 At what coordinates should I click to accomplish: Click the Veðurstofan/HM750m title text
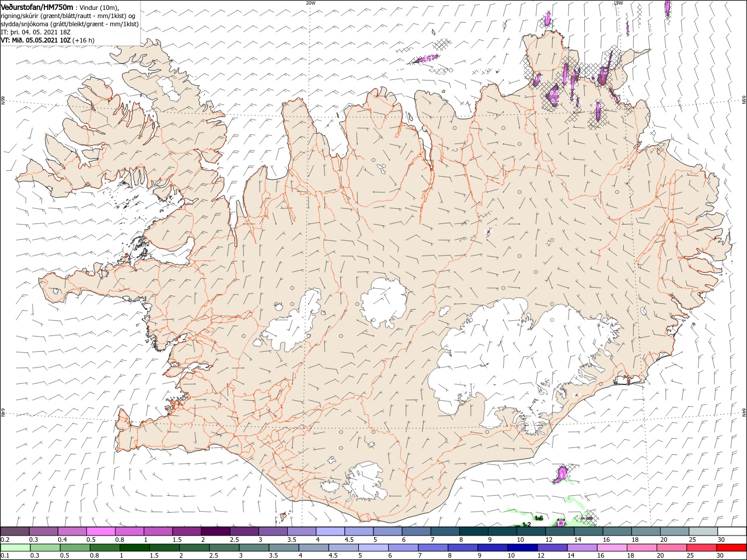pos(37,6)
